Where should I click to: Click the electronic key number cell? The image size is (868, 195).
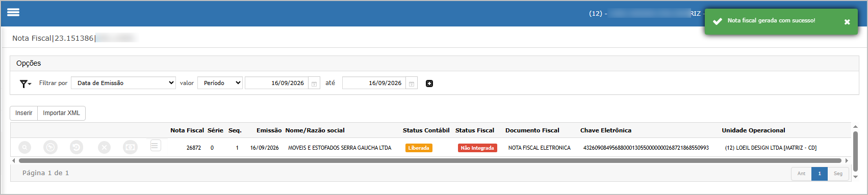646,148
